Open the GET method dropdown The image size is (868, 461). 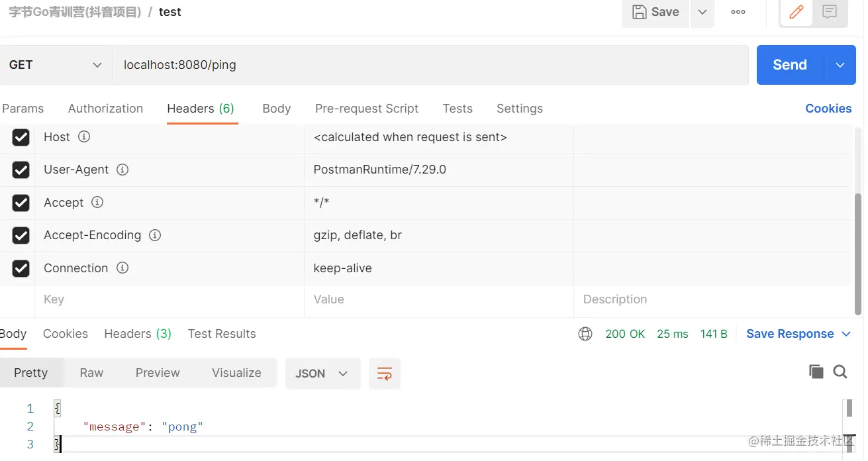[56, 65]
